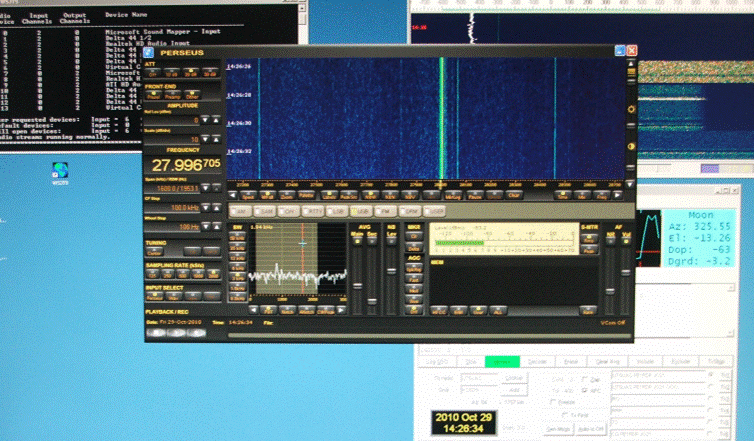Image resolution: width=754 pixels, height=441 pixels.
Task: Click the MKR Clr marker button
Action: pyautogui.click(x=414, y=236)
